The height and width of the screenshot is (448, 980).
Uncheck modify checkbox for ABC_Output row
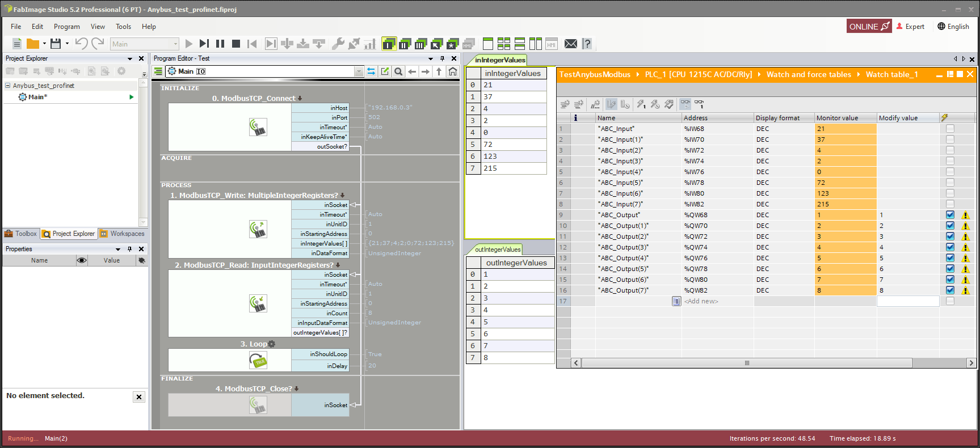[x=950, y=215]
